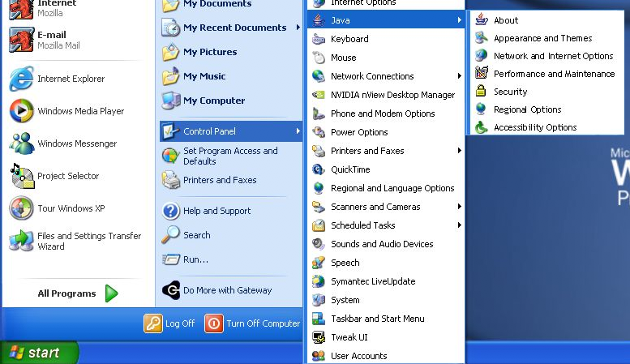
Task: Expand the My Recent Documents arrow
Action: pyautogui.click(x=298, y=28)
